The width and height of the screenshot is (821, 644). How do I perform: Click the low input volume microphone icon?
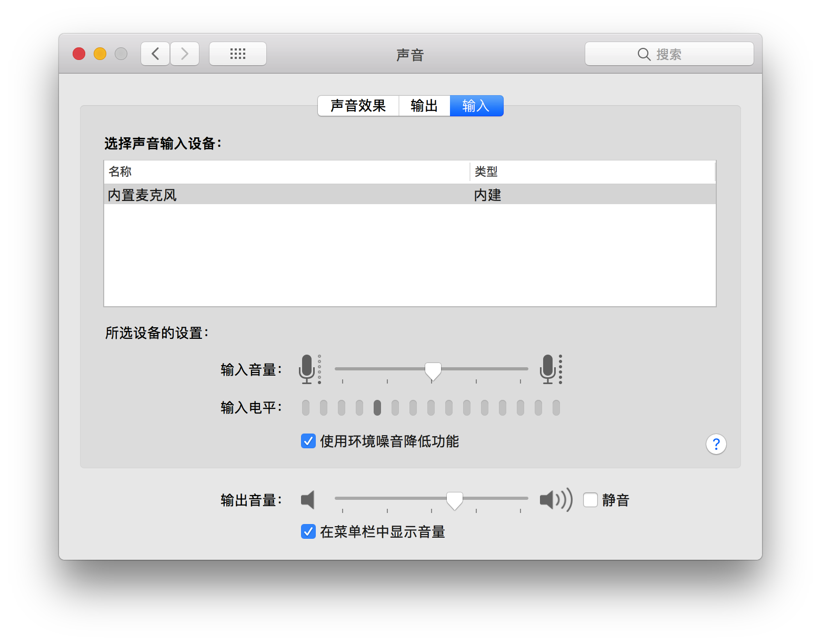coord(309,369)
